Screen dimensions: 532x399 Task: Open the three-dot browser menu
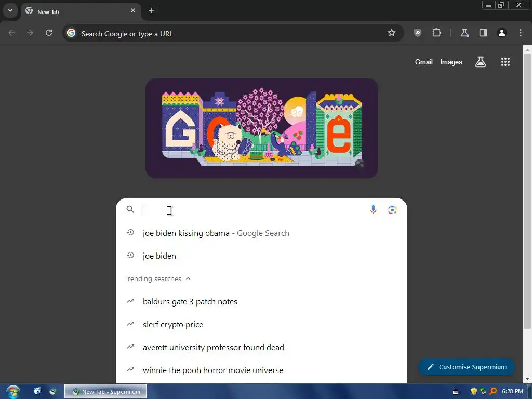(521, 33)
